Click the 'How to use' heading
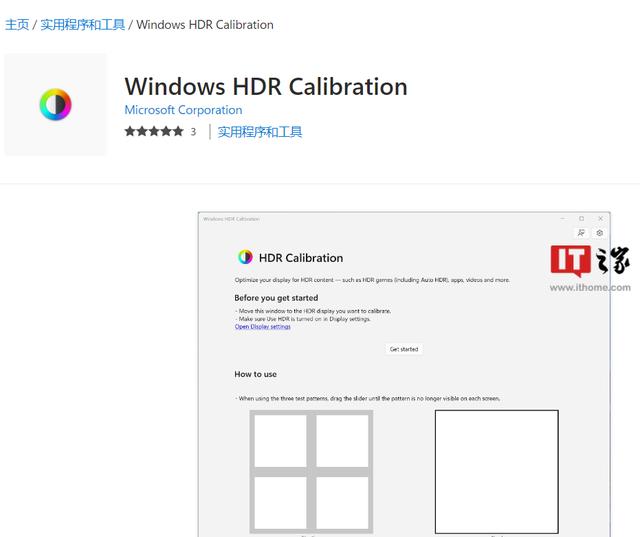 (256, 374)
